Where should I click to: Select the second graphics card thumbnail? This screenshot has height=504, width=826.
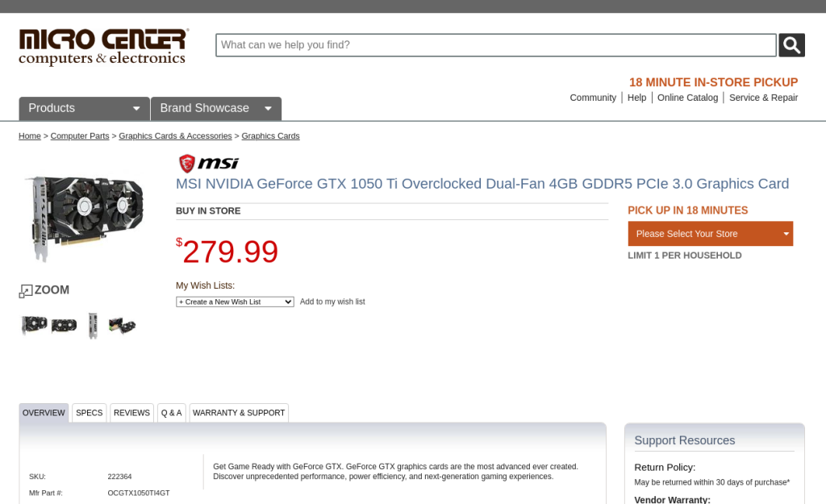point(64,326)
